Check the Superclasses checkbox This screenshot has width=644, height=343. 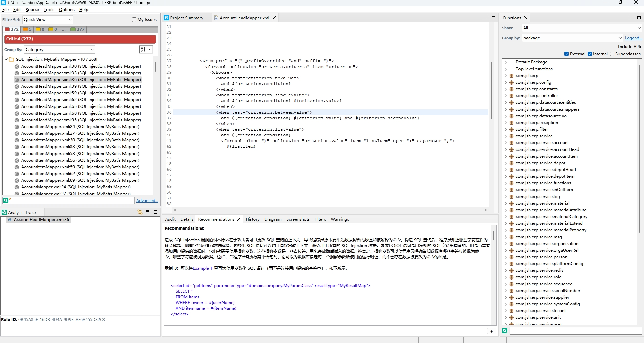click(612, 54)
